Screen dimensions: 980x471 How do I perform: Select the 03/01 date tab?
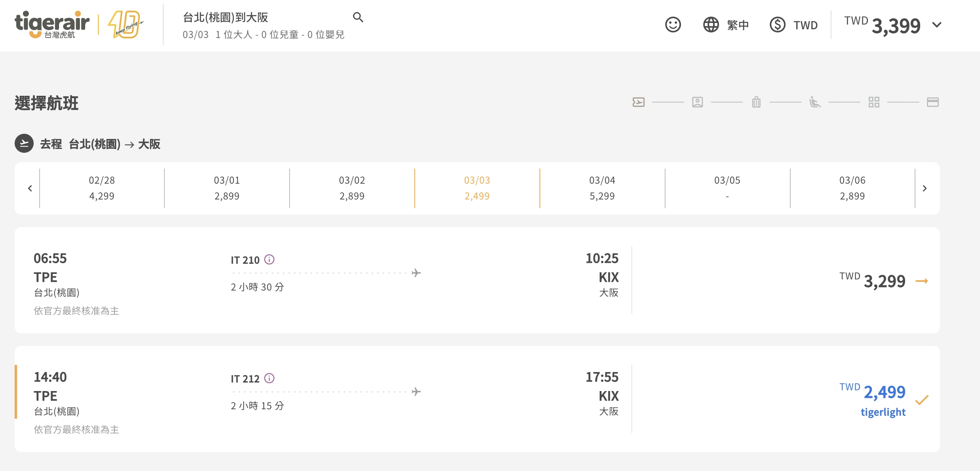coord(227,188)
